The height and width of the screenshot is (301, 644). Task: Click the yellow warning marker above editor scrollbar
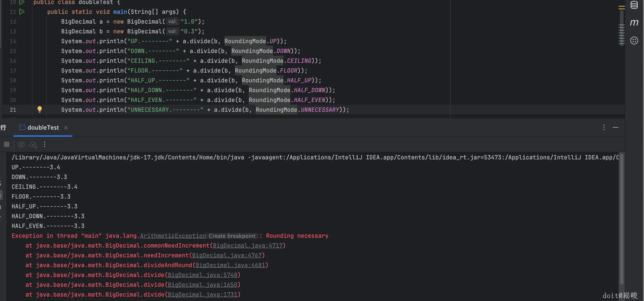[622, 8]
